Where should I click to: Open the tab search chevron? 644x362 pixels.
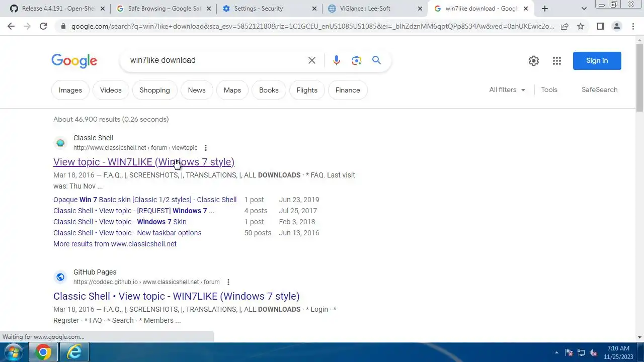point(584,9)
